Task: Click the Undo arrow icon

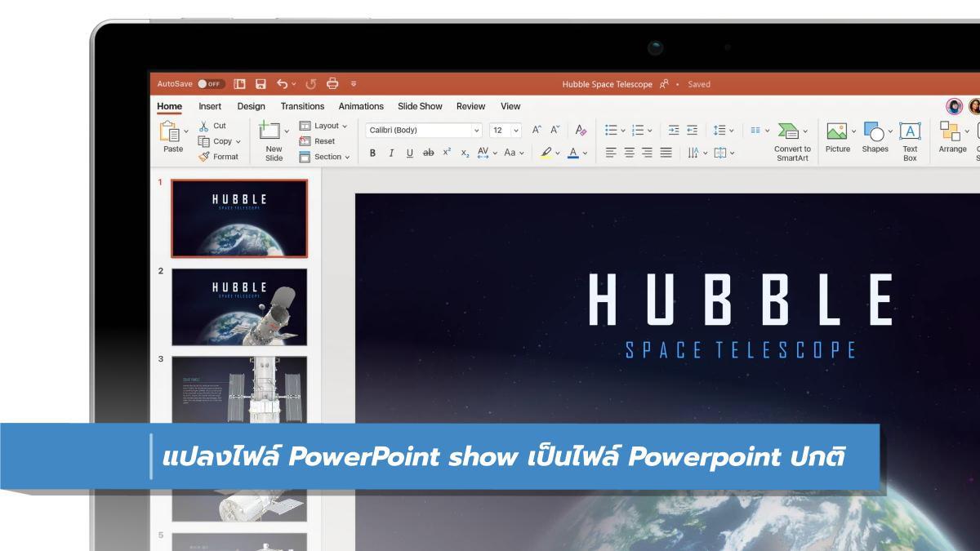Action: [282, 84]
